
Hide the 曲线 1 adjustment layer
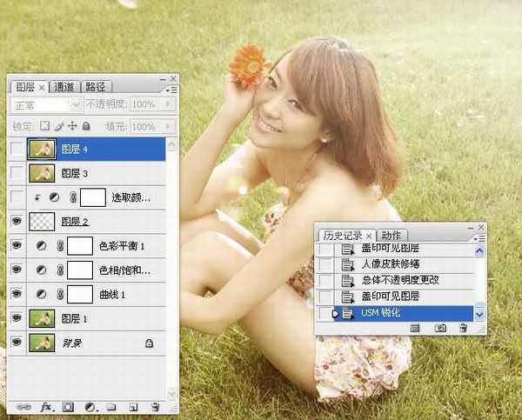[17, 295]
